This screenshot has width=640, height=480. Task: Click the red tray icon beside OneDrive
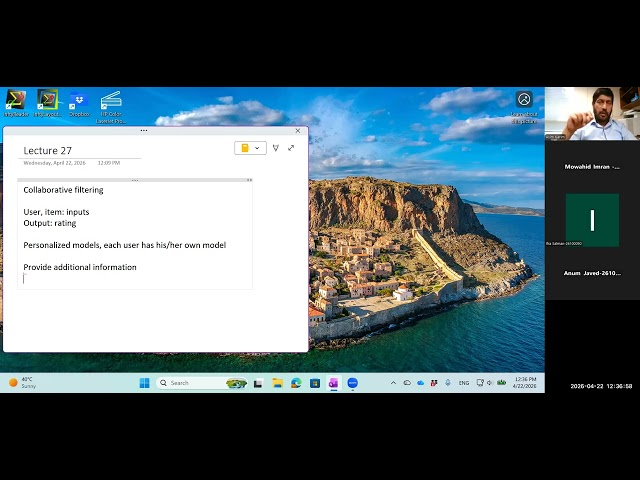434,383
